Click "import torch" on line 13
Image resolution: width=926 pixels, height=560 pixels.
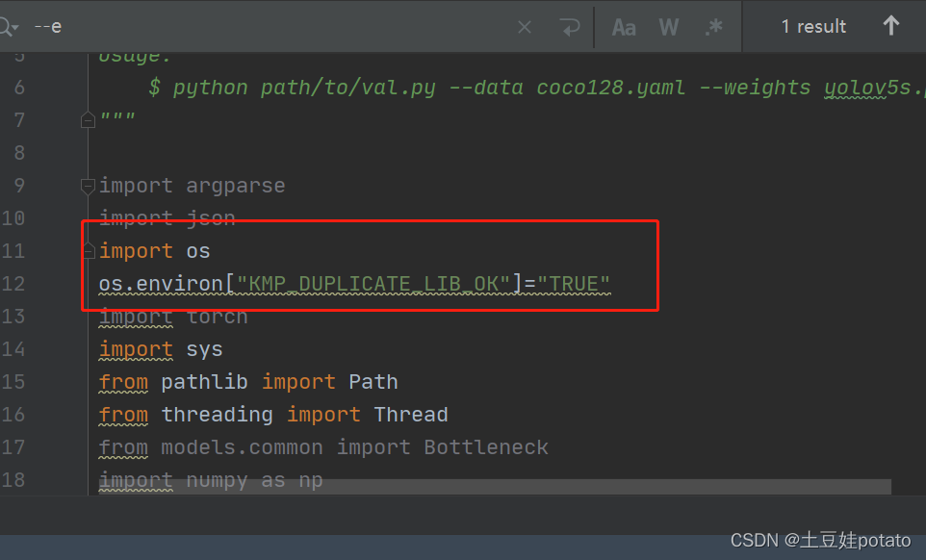tap(173, 317)
